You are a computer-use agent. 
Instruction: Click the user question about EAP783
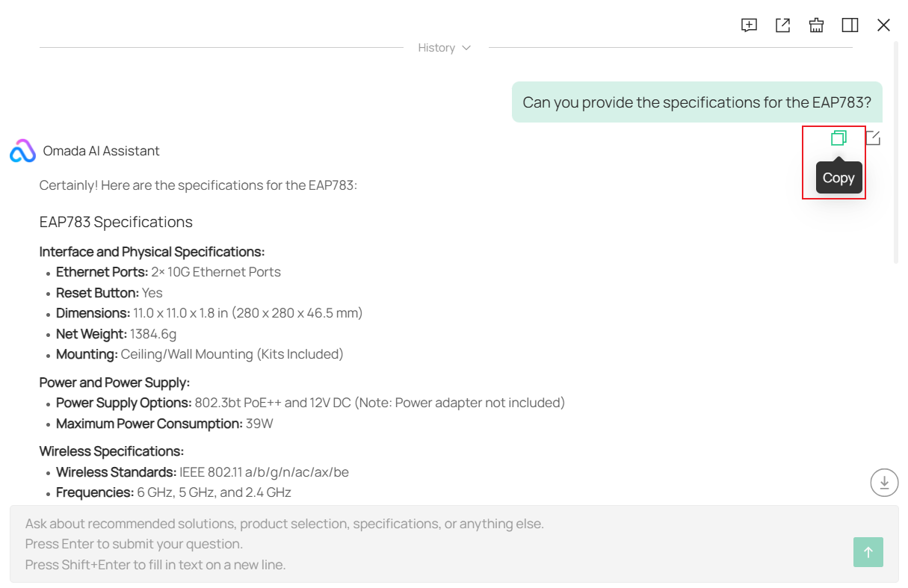pos(697,102)
